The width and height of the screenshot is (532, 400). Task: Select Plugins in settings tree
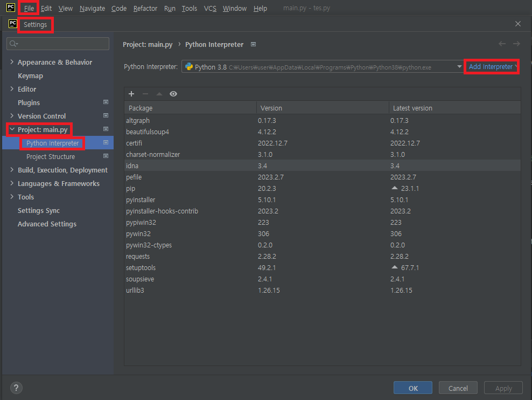[29, 102]
